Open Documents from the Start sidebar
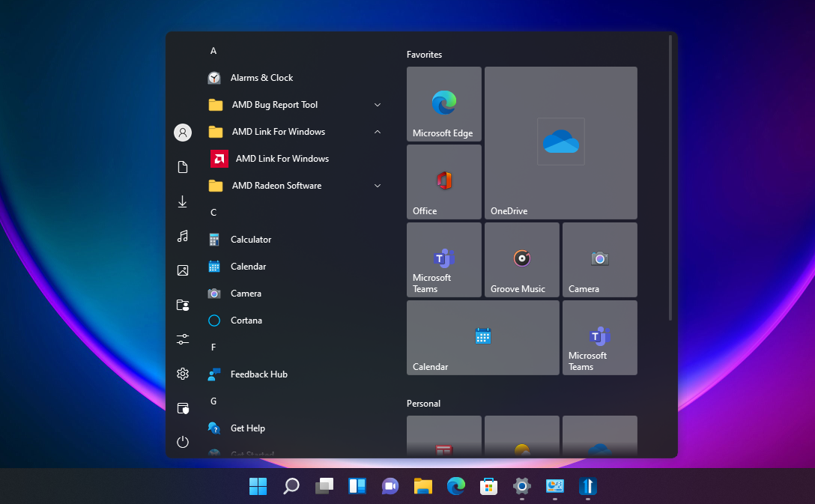 click(183, 167)
